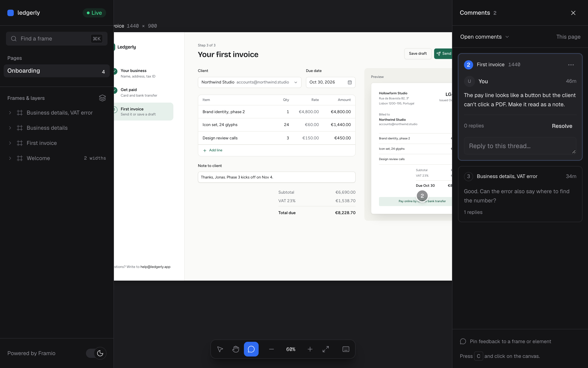588x368 pixels.
Task: Open the Open comments filter dropdown
Action: pos(484,37)
